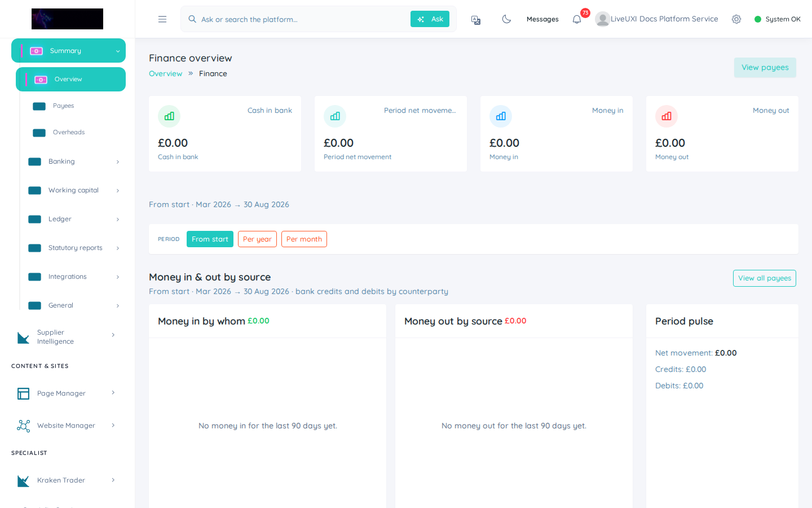The width and height of the screenshot is (812, 508).
Task: Follow the Overview breadcrumb link
Action: click(165, 74)
